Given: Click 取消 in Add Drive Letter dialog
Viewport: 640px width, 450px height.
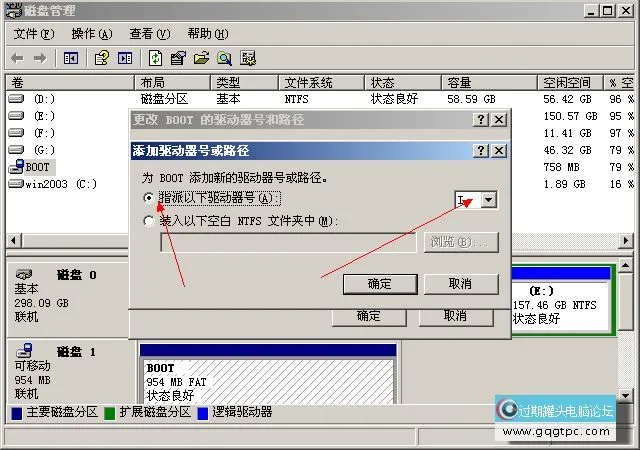Looking at the screenshot, I should point(461,284).
